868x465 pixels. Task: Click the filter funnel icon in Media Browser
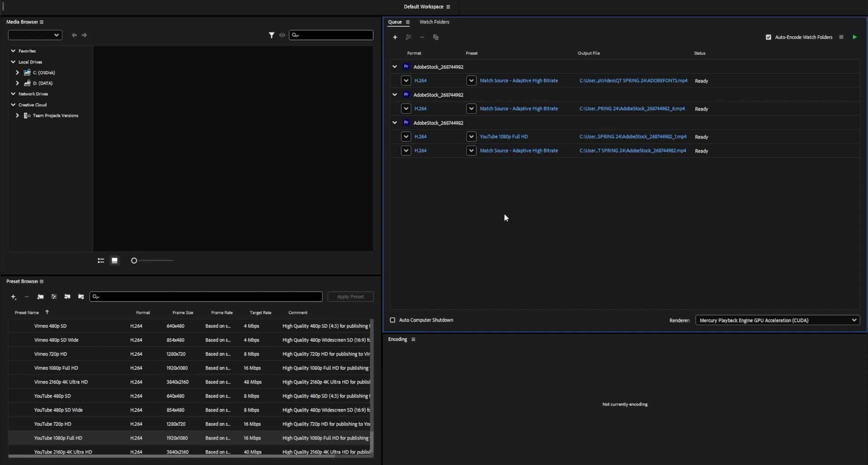(271, 35)
